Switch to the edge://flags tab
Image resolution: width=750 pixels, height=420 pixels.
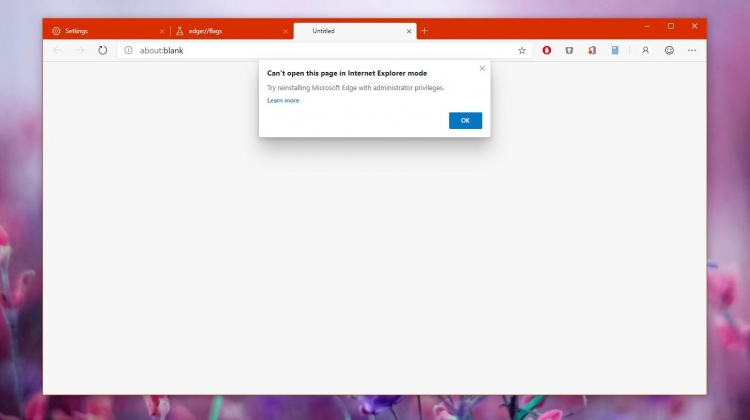click(x=232, y=31)
